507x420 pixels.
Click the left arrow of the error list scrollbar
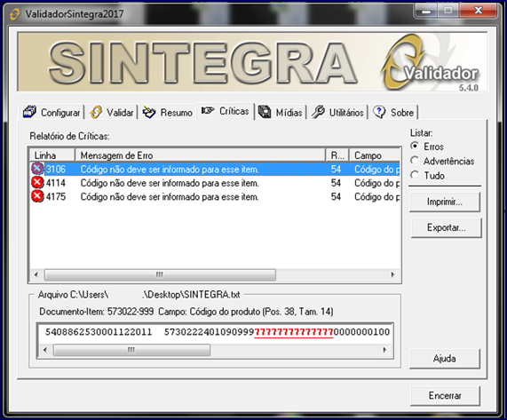(x=36, y=275)
